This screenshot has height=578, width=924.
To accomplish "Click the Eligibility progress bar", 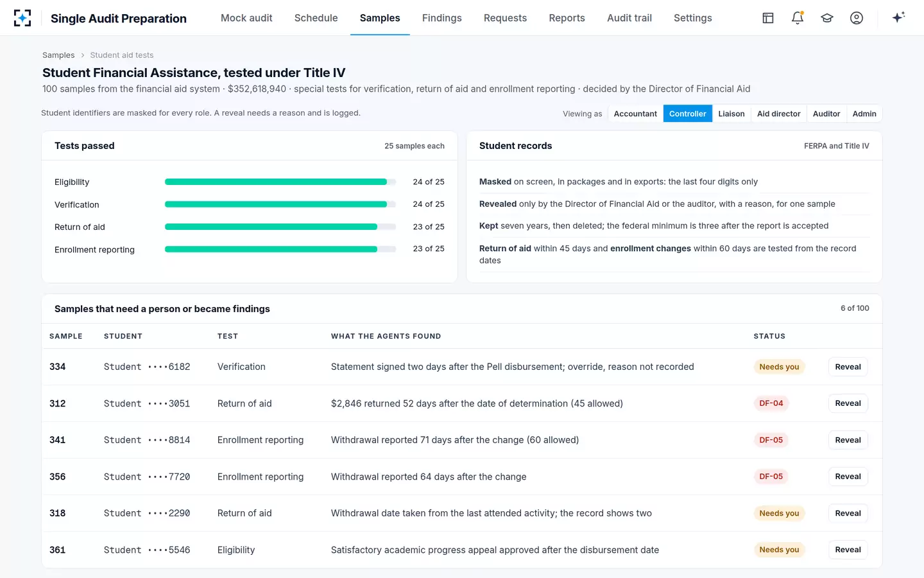I will point(280,182).
